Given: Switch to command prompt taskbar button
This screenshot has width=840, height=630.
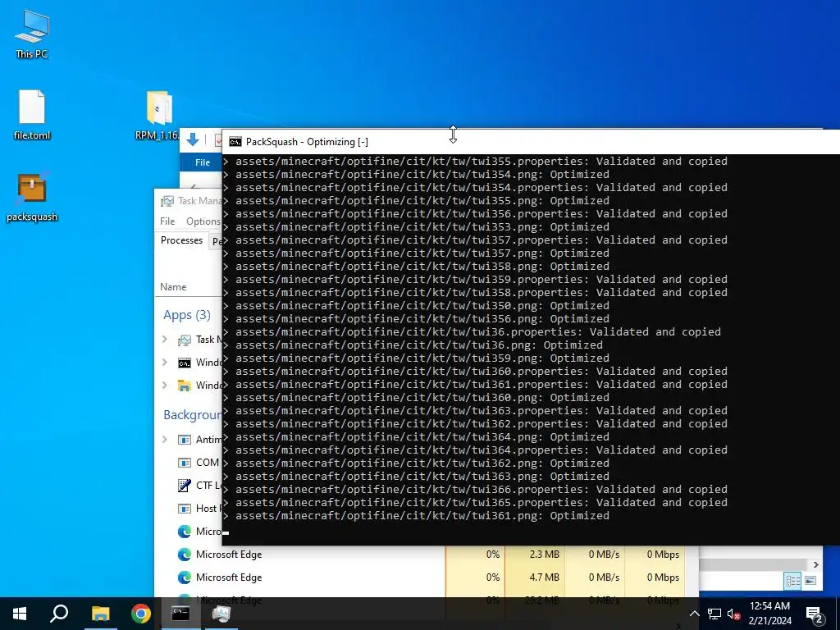Looking at the screenshot, I should (x=180, y=614).
